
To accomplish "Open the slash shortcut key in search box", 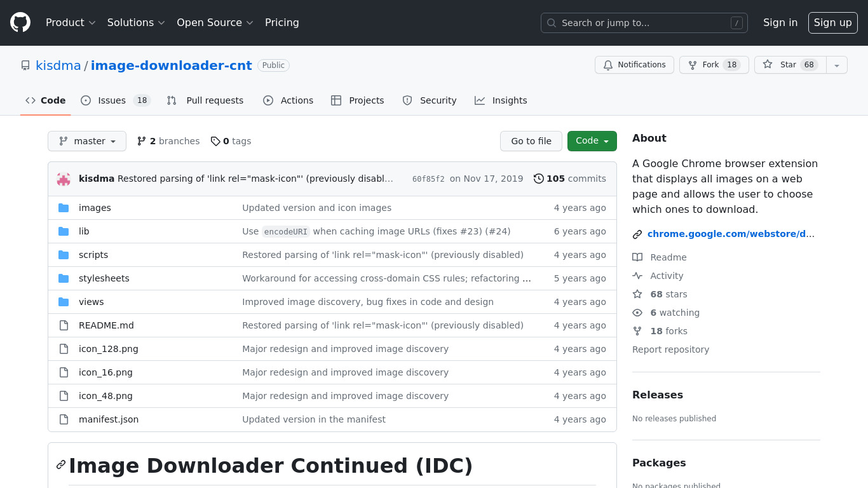I will click(736, 23).
